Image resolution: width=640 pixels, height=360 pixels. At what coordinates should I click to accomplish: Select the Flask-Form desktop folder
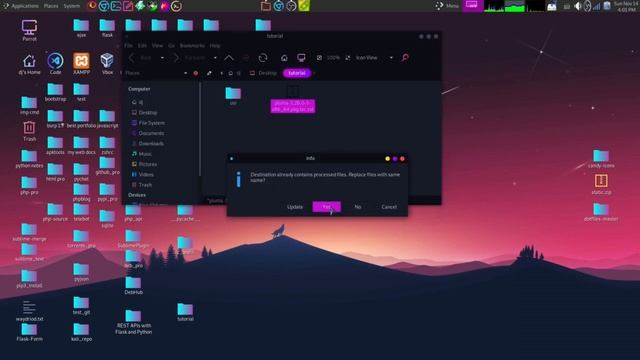point(29,332)
